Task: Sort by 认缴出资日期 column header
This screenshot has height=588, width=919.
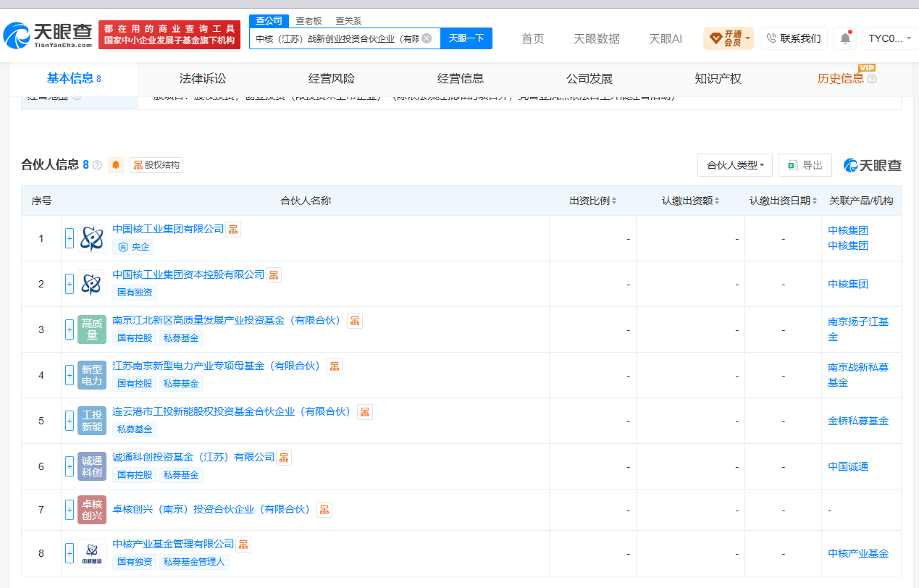Action: (783, 201)
